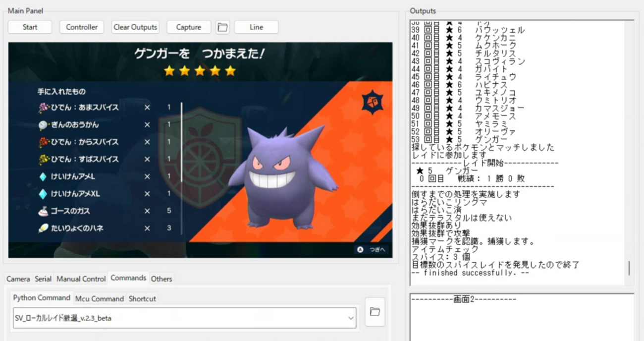Screen dimensions: 644x341
Task: Clear the output log with Clear Outputs
Action: point(135,27)
